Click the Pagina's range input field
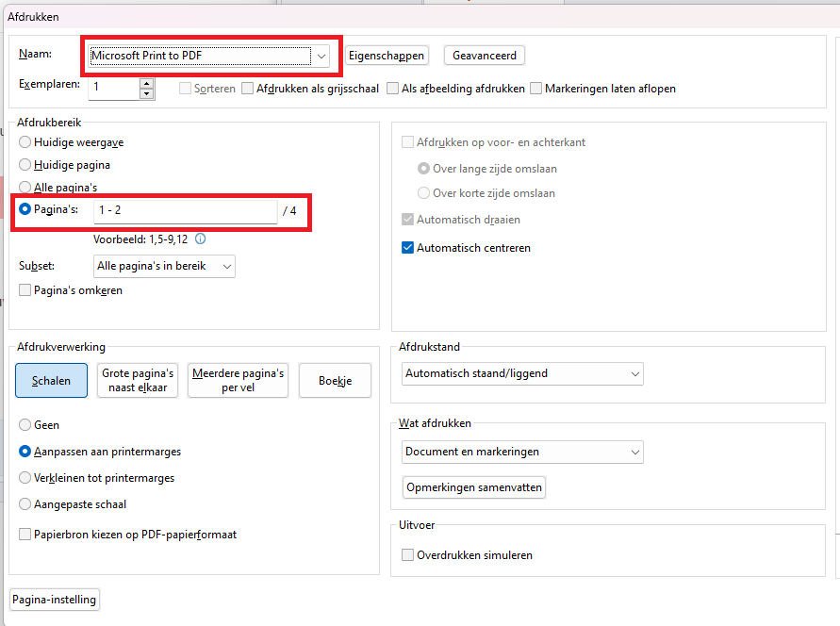The width and height of the screenshot is (840, 626). (x=186, y=211)
